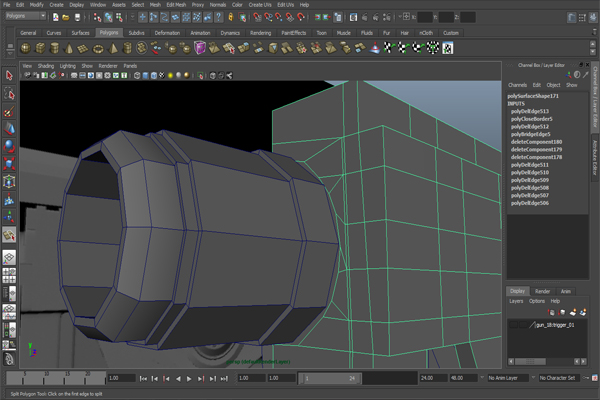Open Options menu in Layer Editor

click(536, 301)
